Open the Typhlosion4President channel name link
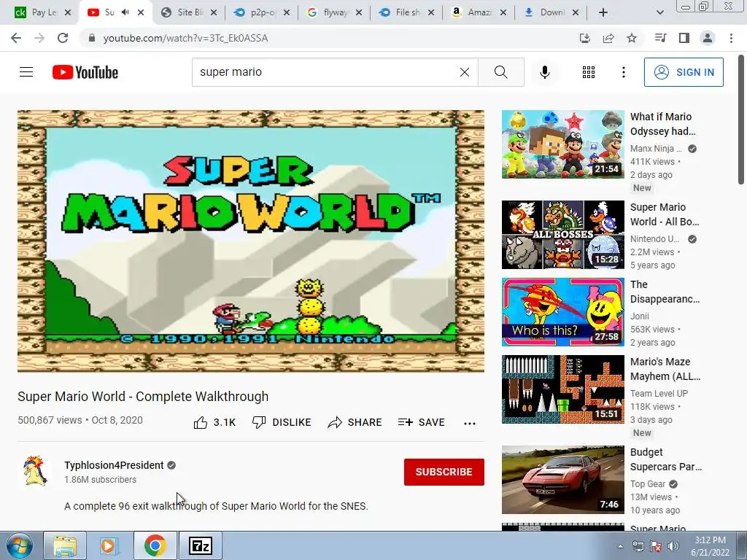Image resolution: width=747 pixels, height=560 pixels. click(114, 465)
